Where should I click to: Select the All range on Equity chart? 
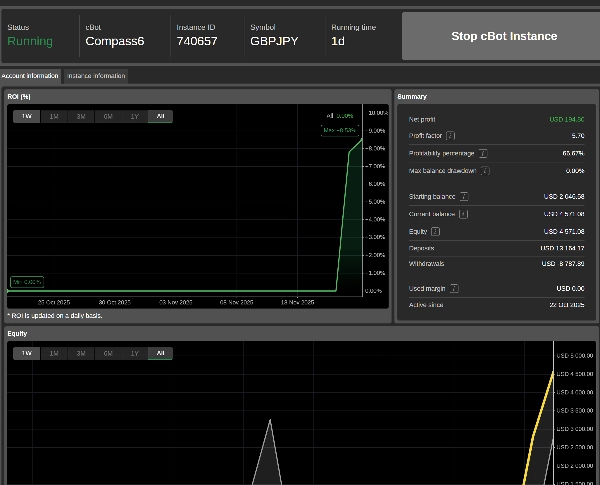159,353
